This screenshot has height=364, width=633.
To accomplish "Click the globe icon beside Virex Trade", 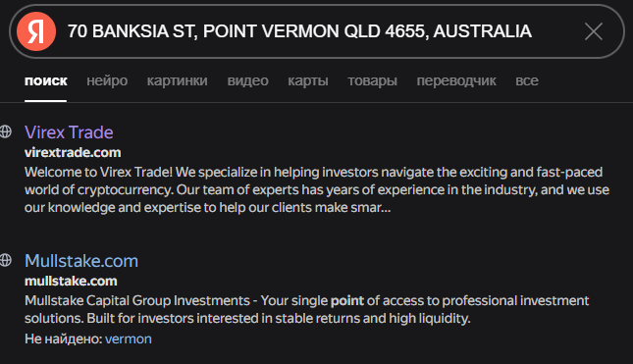I will (x=5, y=131).
